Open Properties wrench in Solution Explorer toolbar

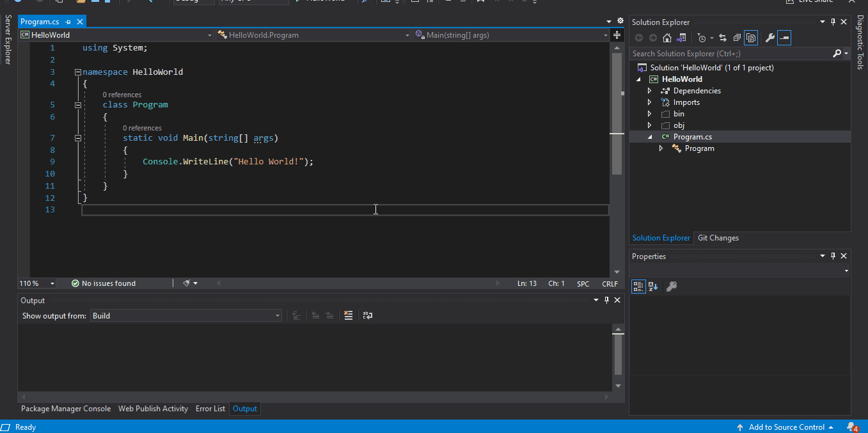[x=770, y=38]
